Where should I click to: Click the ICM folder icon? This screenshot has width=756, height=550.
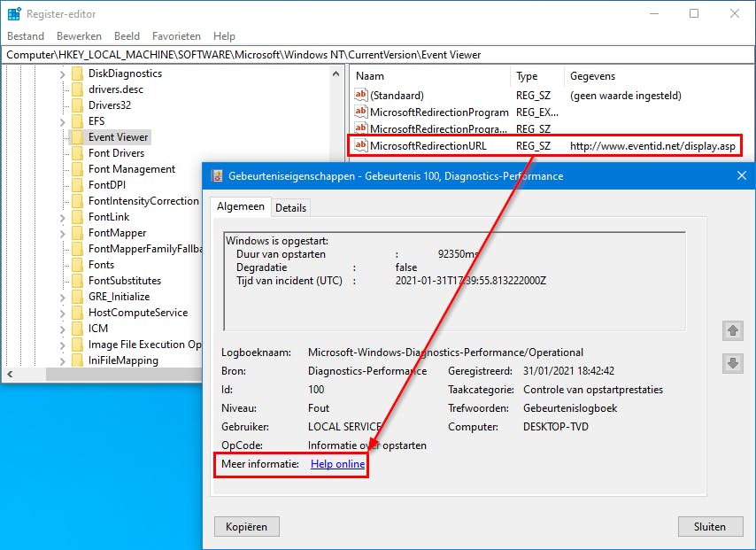77,328
